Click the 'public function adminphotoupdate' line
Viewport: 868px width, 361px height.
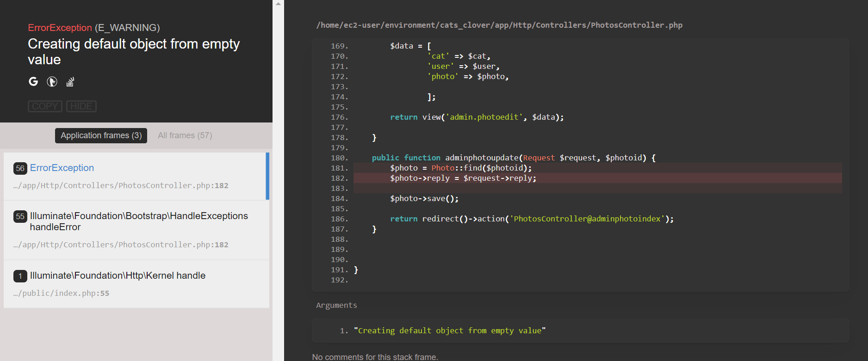514,158
